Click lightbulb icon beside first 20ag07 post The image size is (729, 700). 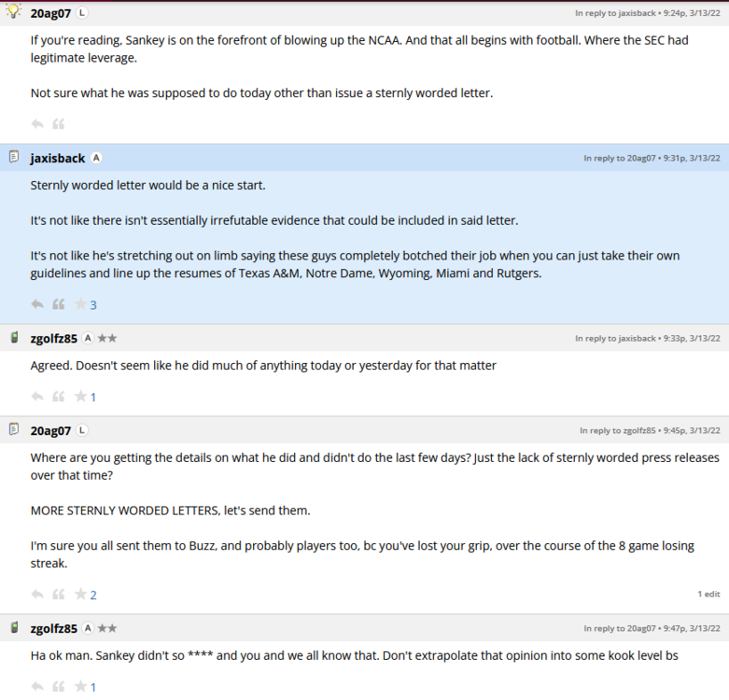14,12
